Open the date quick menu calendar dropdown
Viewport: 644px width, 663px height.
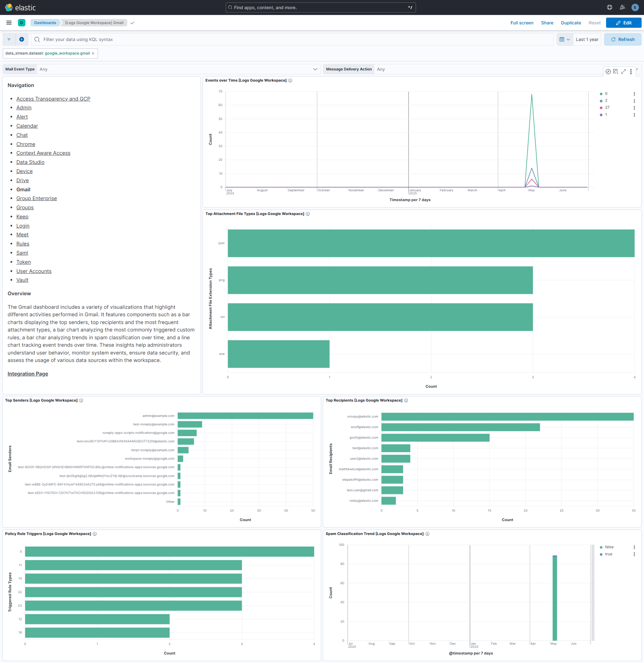[x=565, y=39]
